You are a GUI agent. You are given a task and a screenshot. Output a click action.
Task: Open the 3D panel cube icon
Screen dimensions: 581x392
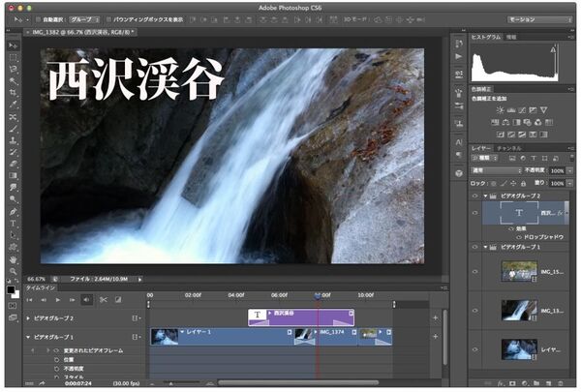click(x=459, y=173)
